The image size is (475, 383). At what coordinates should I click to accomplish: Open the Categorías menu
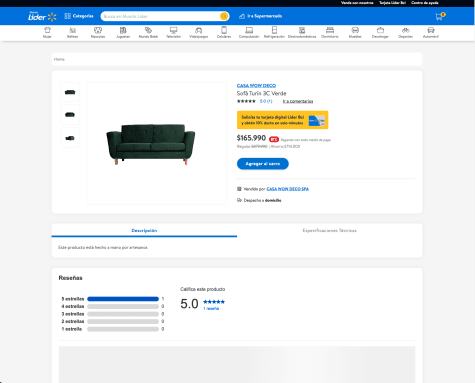(79, 16)
